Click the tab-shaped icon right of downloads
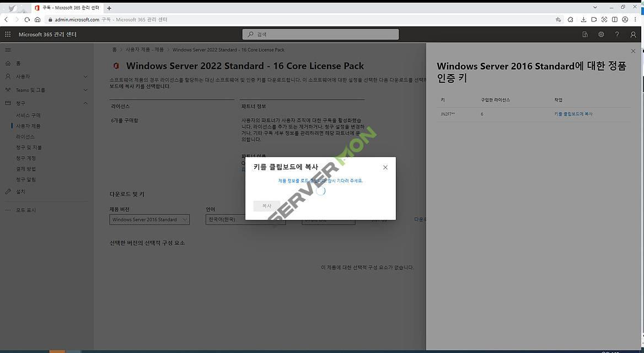The width and height of the screenshot is (644, 353). tap(594, 19)
